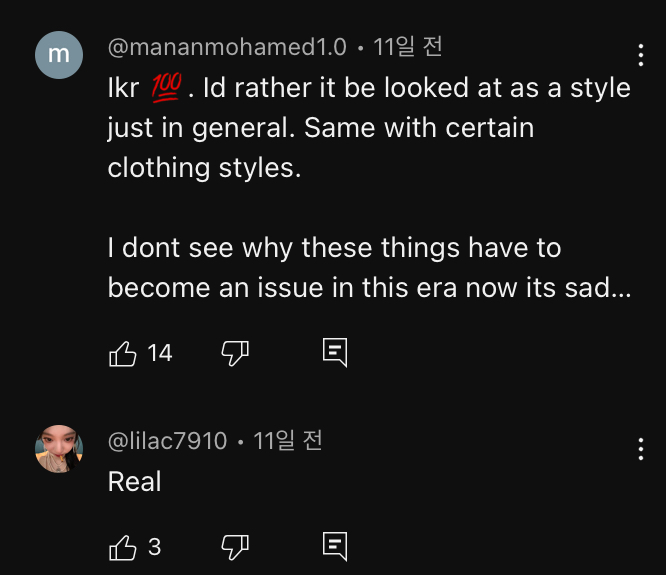Dislike the "Real" comment by @lilac7910
666x575 pixels.
click(x=234, y=547)
